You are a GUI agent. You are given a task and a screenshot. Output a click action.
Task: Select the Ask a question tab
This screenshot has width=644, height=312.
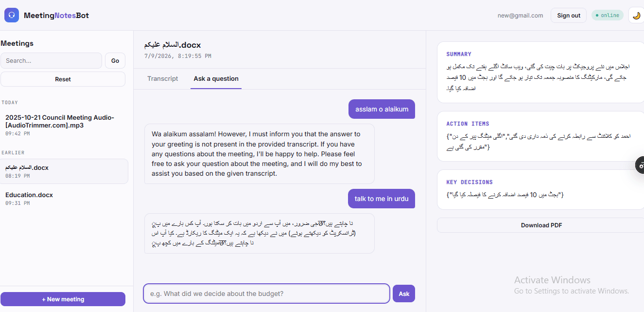pos(216,78)
